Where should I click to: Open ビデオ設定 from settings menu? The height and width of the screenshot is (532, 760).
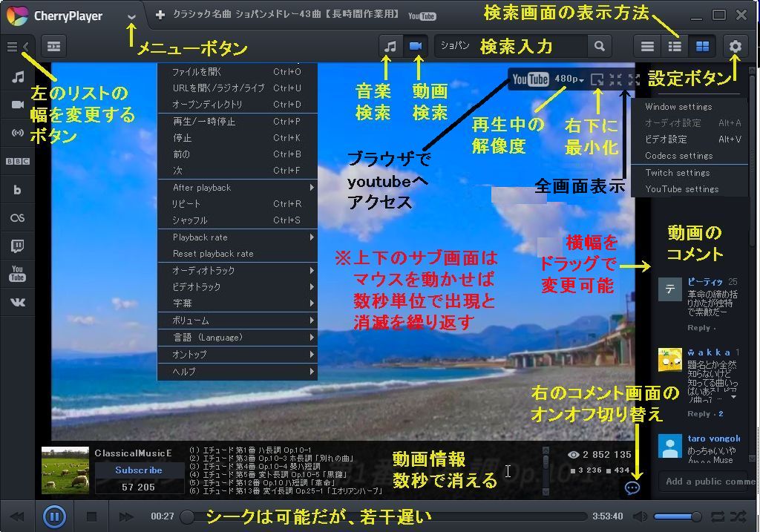click(689, 139)
